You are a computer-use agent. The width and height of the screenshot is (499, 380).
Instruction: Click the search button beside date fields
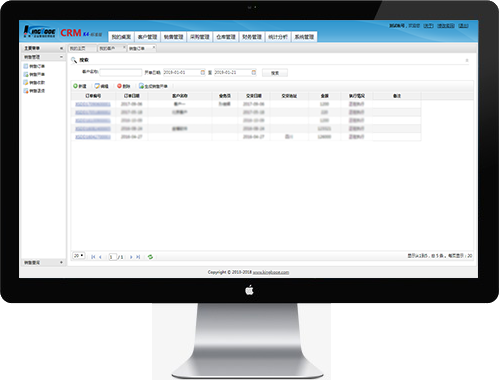(x=275, y=73)
